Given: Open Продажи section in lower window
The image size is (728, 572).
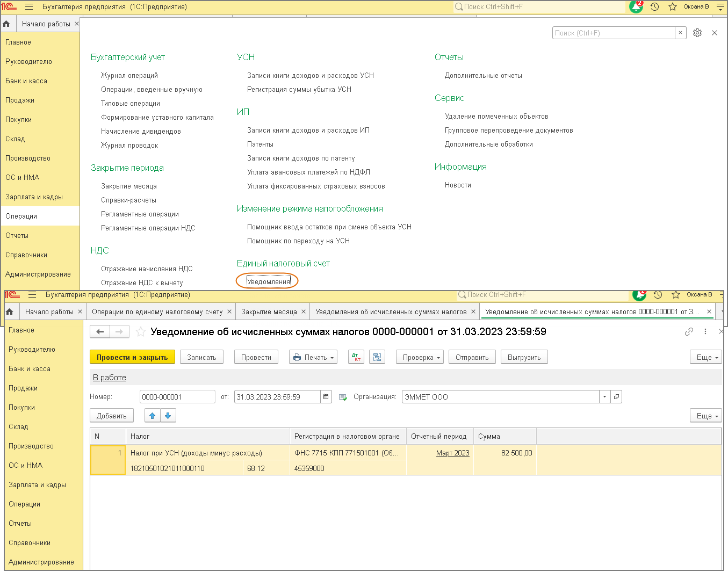Looking at the screenshot, I should (23, 388).
